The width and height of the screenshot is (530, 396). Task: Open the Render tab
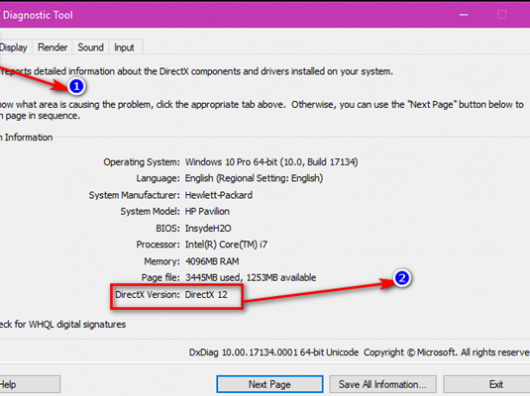click(52, 47)
